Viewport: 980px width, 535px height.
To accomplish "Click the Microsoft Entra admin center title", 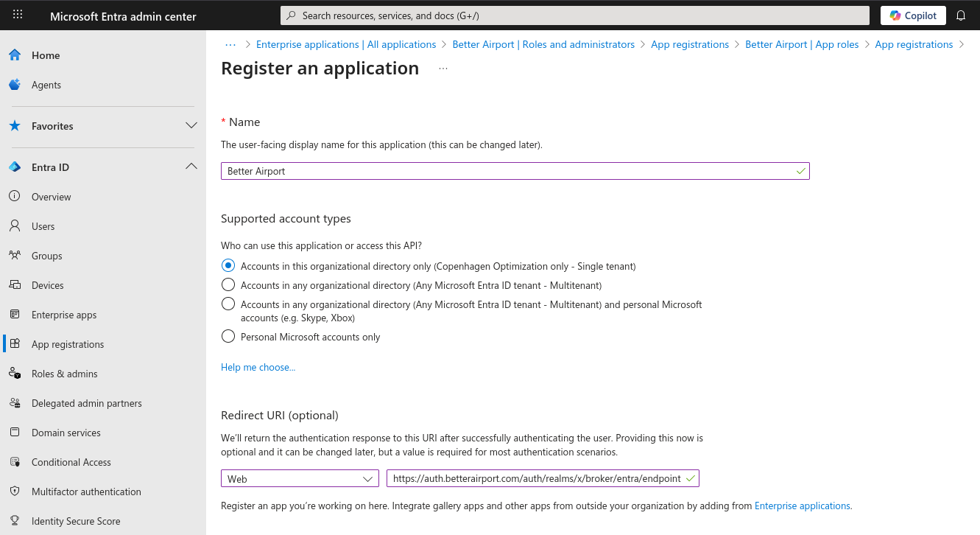I will (123, 16).
